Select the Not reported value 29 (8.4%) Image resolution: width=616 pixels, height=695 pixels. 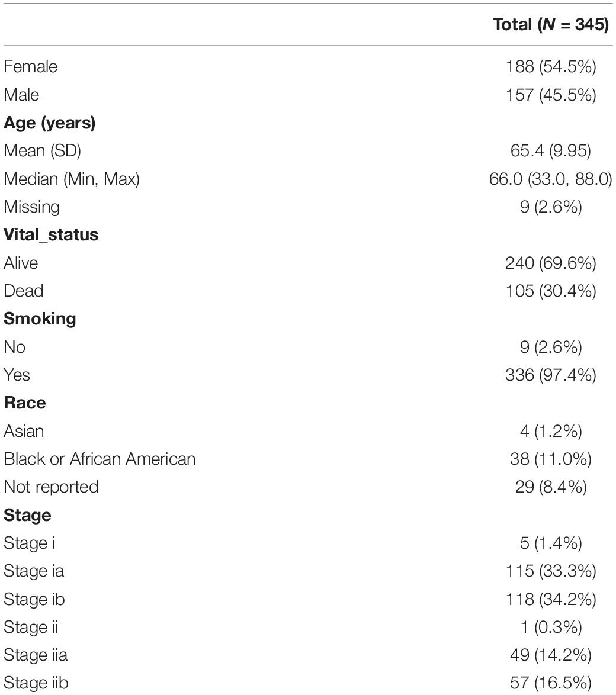[x=551, y=487]
